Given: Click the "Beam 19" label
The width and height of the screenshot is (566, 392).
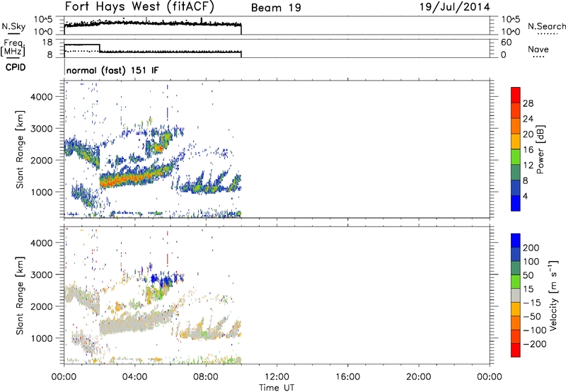Looking at the screenshot, I should tap(276, 8).
